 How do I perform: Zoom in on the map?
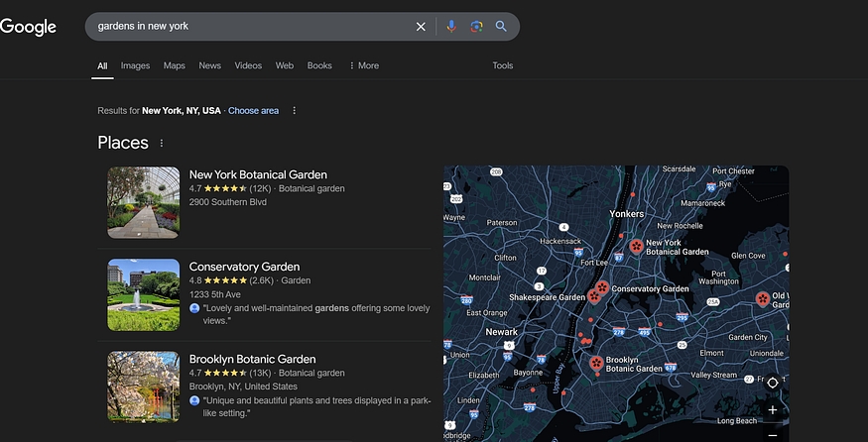pyautogui.click(x=772, y=410)
